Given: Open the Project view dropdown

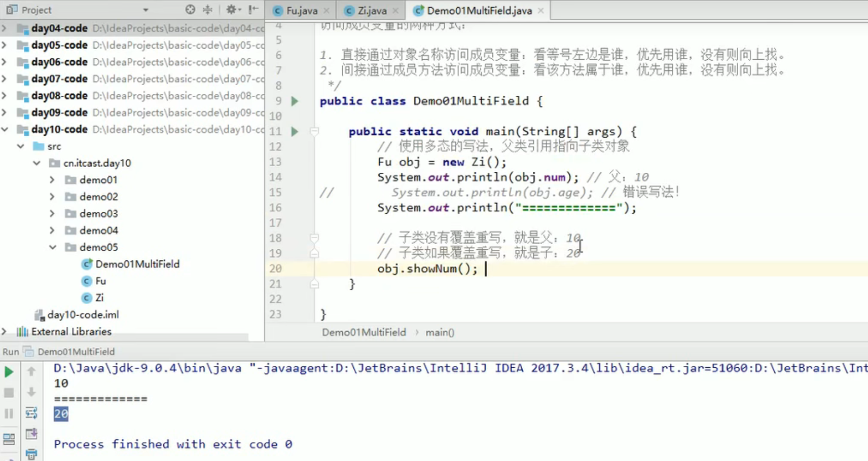Looking at the screenshot, I should (146, 10).
